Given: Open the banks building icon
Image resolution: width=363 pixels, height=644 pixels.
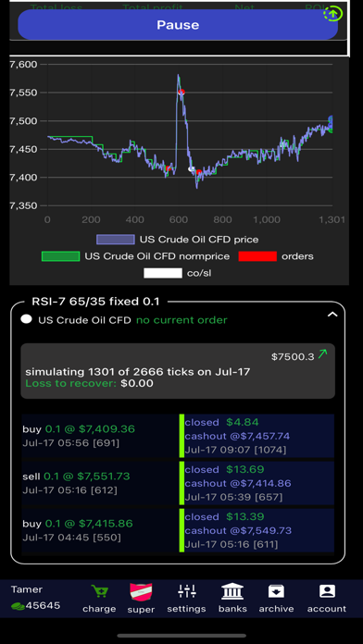Looking at the screenshot, I should [232, 591].
